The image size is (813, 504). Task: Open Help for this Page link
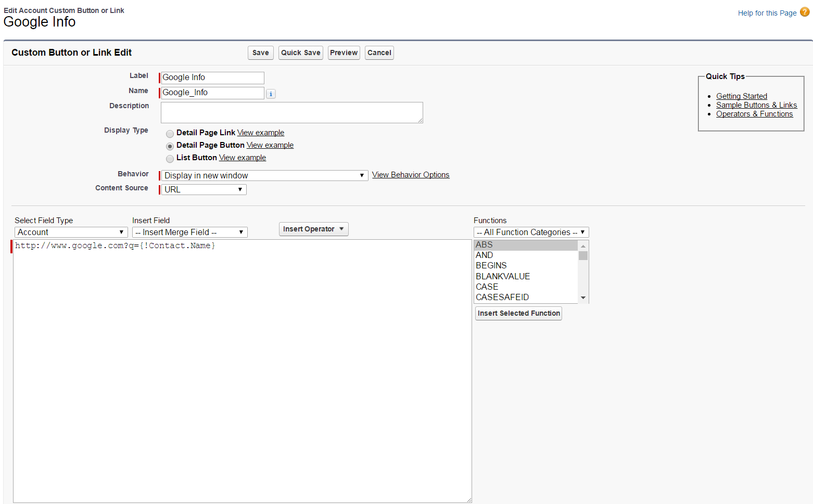click(767, 13)
